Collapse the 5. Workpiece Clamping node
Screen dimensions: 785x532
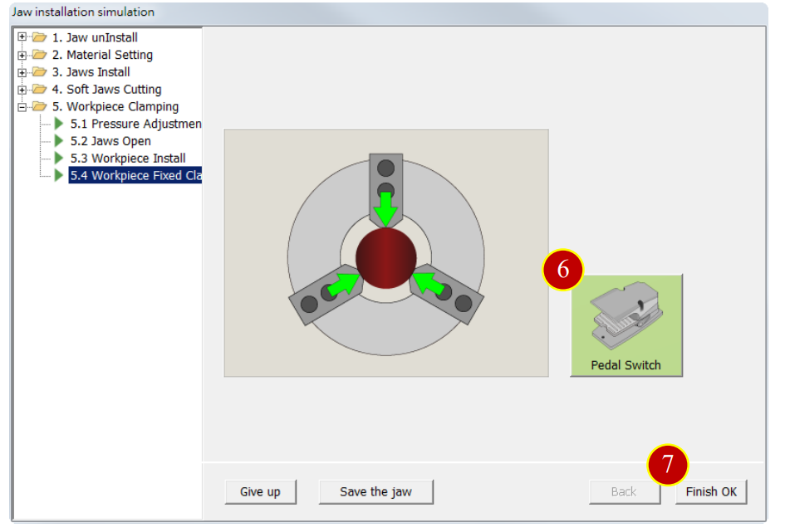coord(22,107)
